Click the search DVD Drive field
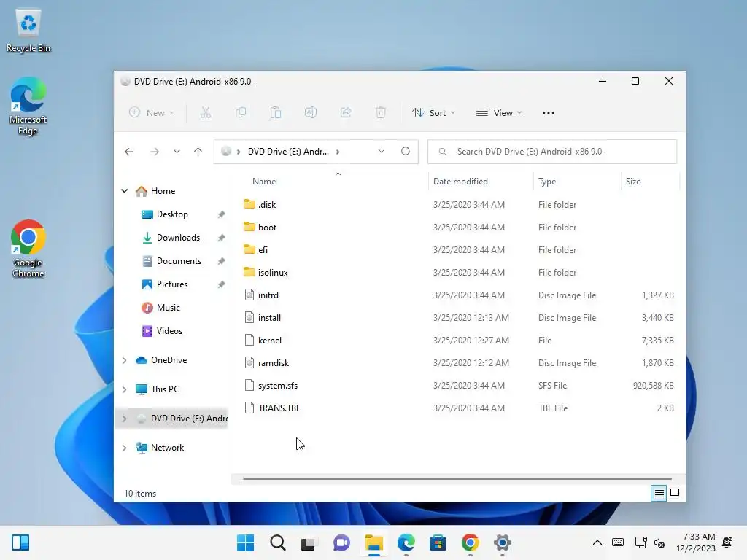747x560 pixels. pos(552,152)
